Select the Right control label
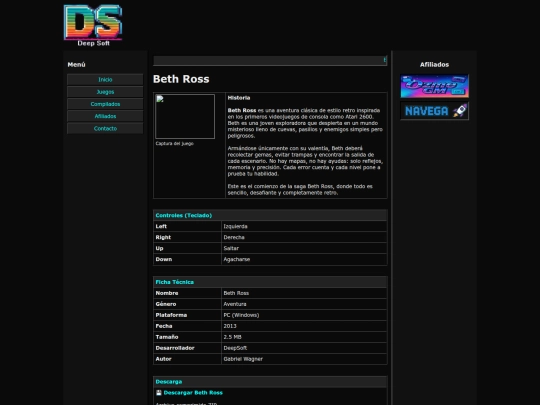540x405 pixels. 163,237
